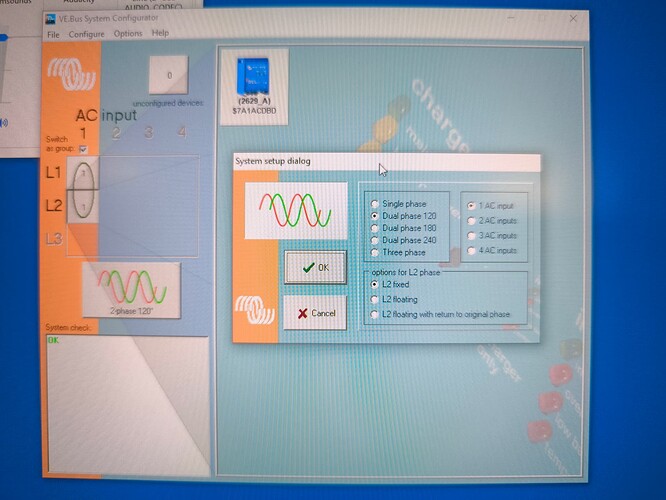Click the OK status in System check
666x500 pixels.
(x=54, y=340)
